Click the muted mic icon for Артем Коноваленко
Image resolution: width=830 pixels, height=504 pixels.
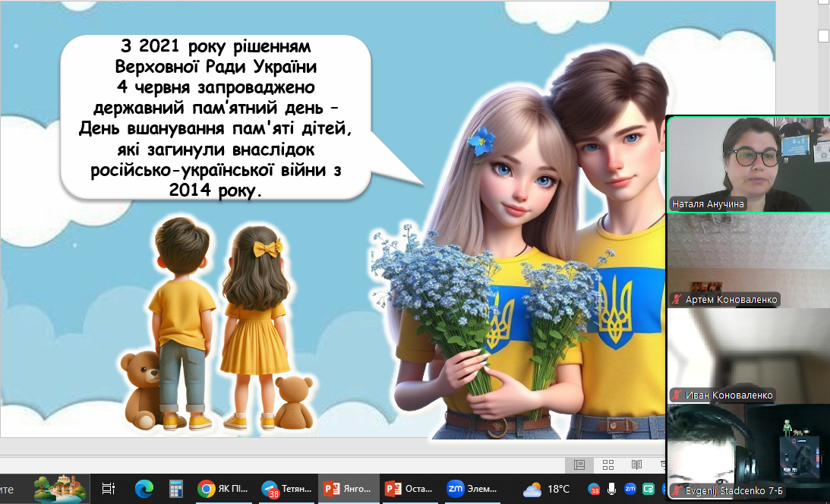(677, 300)
